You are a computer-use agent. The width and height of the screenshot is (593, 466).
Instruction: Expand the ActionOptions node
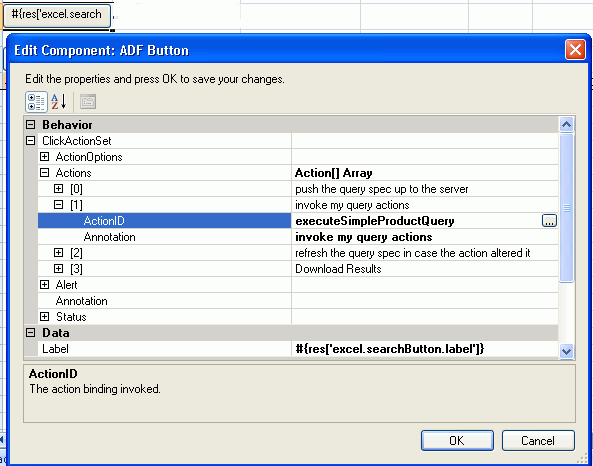[x=45, y=157]
